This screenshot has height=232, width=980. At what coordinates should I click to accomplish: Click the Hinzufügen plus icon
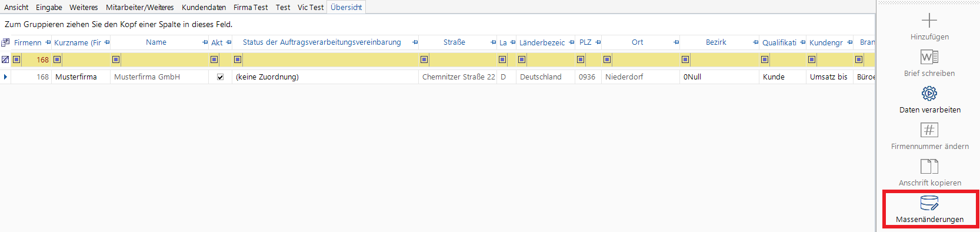pos(929,21)
